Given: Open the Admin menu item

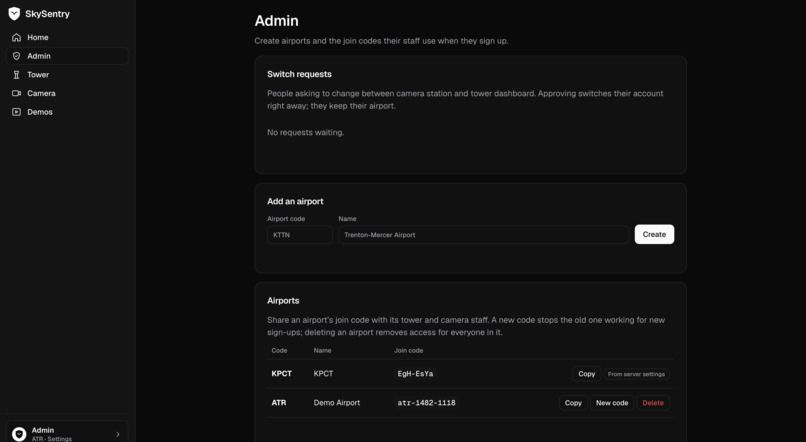Looking at the screenshot, I should (67, 56).
